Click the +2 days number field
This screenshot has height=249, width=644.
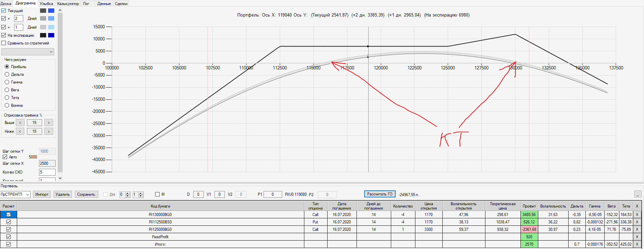[19, 19]
